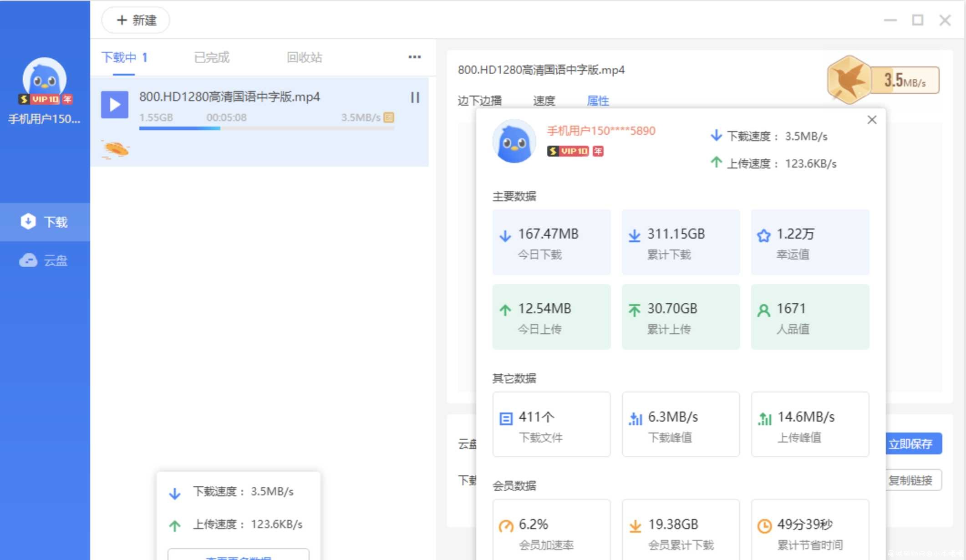Select 下载 in the sidebar

point(45,222)
